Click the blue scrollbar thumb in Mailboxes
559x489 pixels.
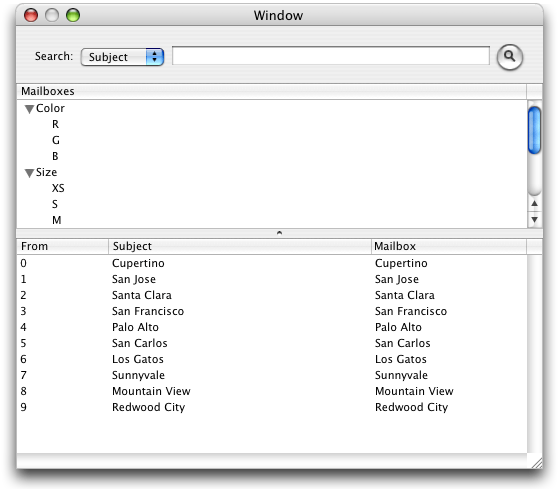click(534, 130)
